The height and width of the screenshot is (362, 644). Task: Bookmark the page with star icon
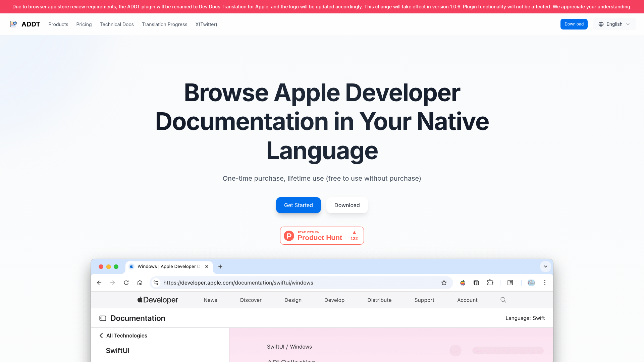444,283
